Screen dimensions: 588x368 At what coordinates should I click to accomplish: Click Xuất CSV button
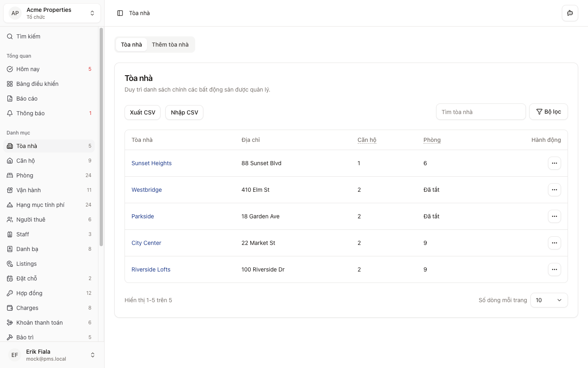click(x=143, y=112)
